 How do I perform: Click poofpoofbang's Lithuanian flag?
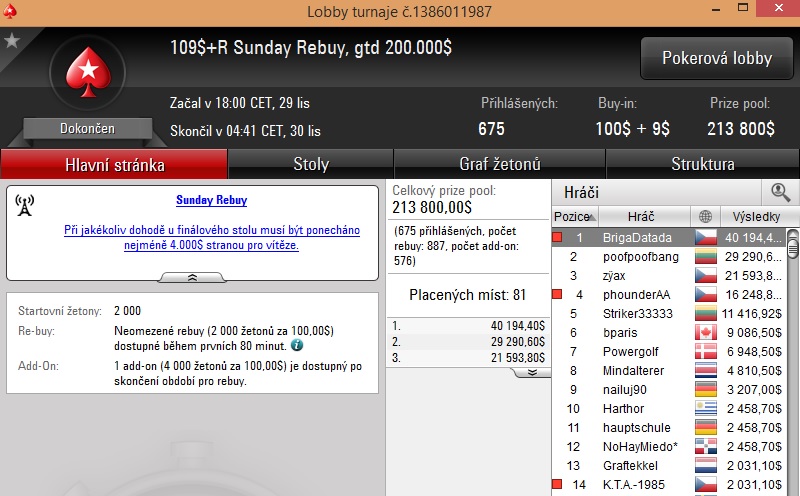706,256
